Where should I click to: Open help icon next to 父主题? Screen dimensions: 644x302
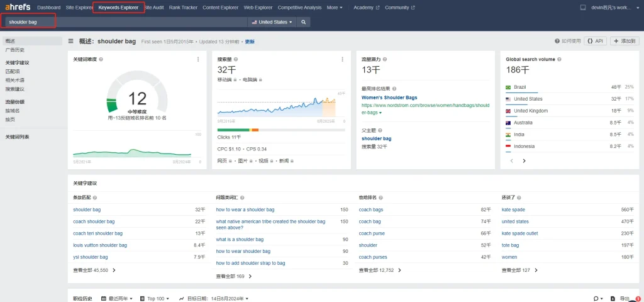coord(379,130)
